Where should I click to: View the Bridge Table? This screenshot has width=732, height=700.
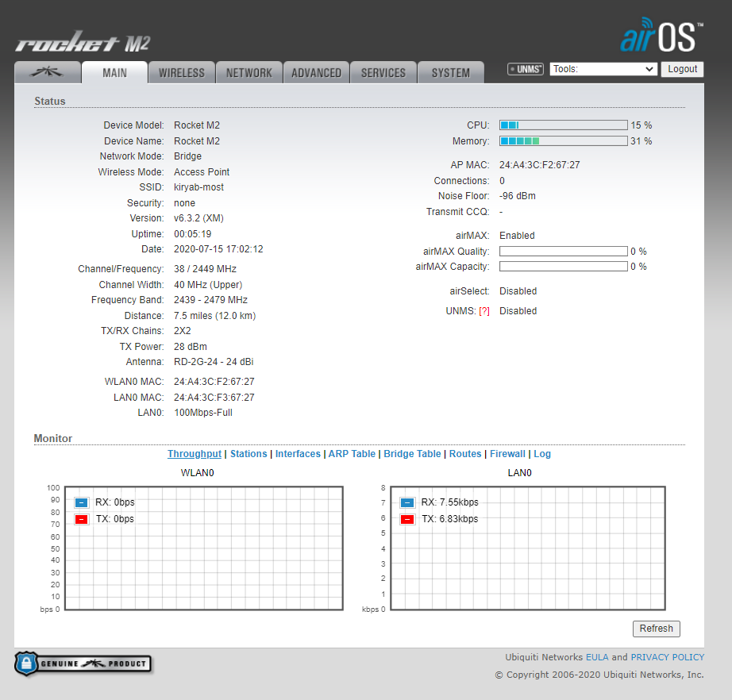pyautogui.click(x=412, y=454)
